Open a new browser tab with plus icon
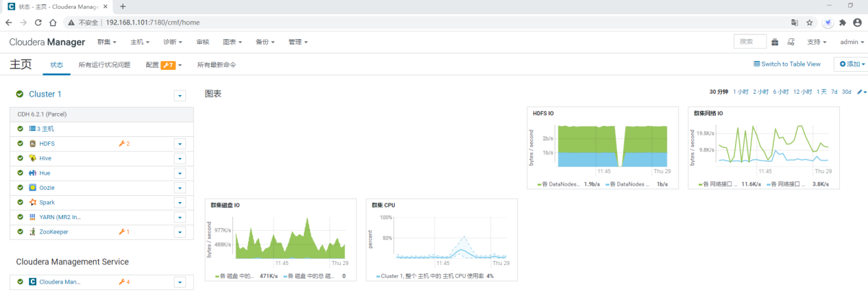 123,6
